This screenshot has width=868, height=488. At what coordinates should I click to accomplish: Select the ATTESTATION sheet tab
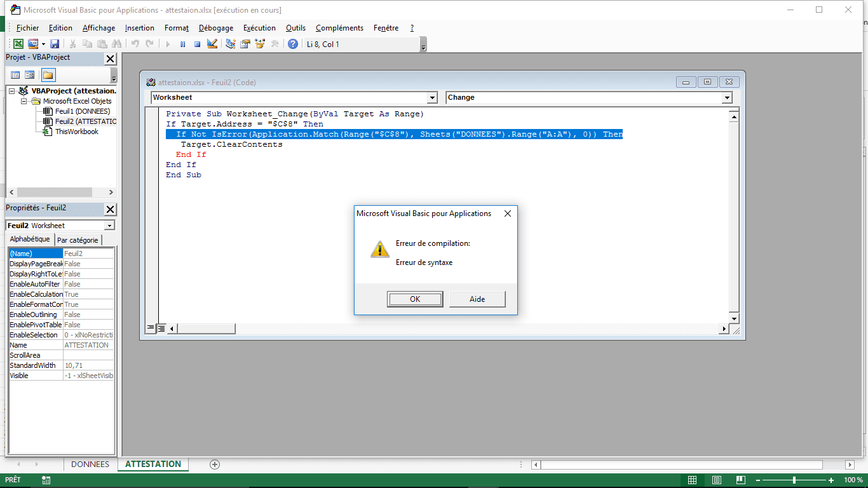point(153,464)
